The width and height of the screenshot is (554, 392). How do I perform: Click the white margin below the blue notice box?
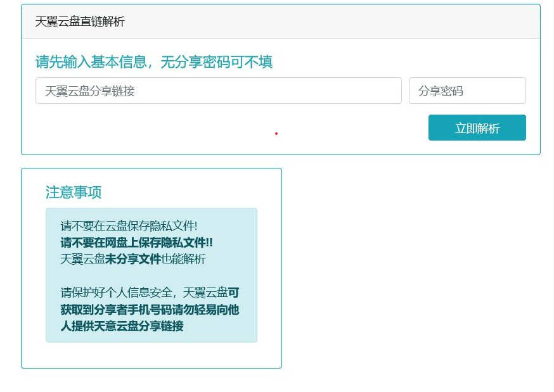tap(151, 355)
